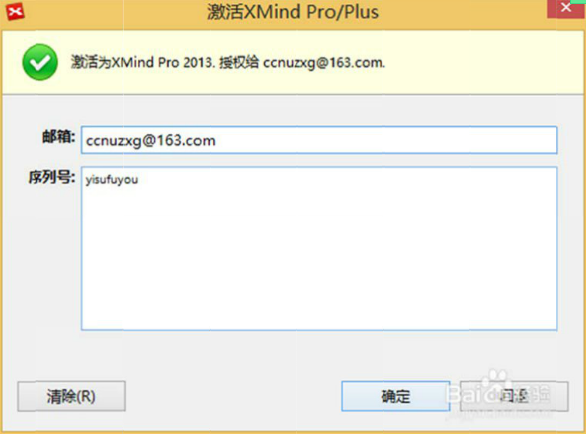Click ccnuzxg@163.com in the yellow banner
Image resolution: width=586 pixels, height=434 pixels.
(x=324, y=63)
